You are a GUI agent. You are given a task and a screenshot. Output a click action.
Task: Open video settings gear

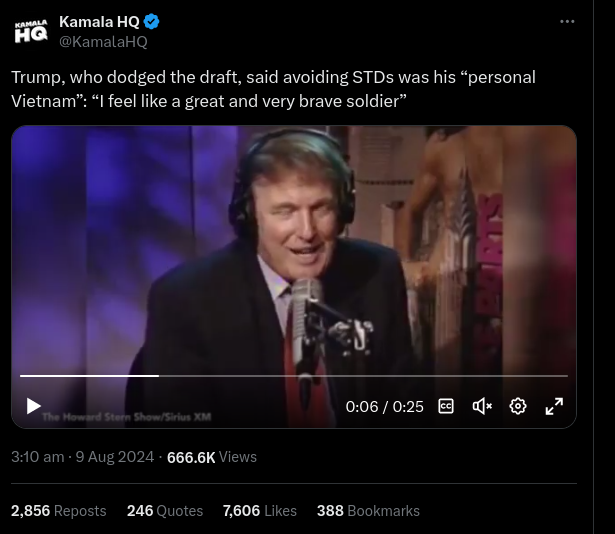point(518,406)
